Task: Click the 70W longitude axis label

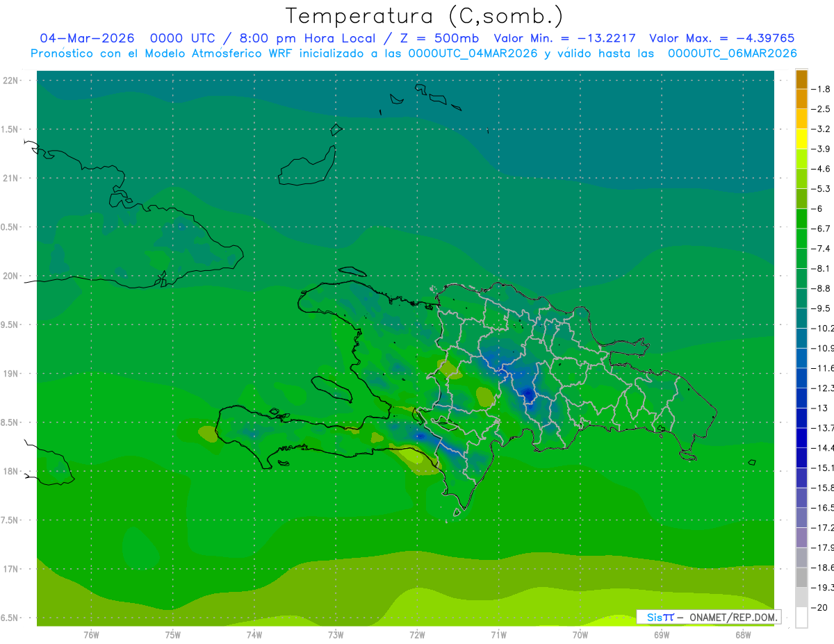Action: tap(580, 635)
